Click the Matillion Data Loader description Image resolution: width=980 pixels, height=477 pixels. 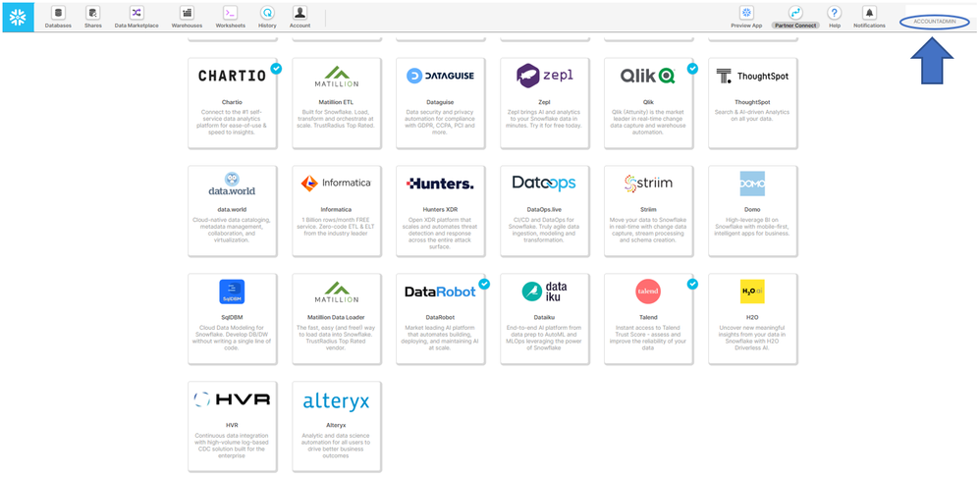pos(336,338)
